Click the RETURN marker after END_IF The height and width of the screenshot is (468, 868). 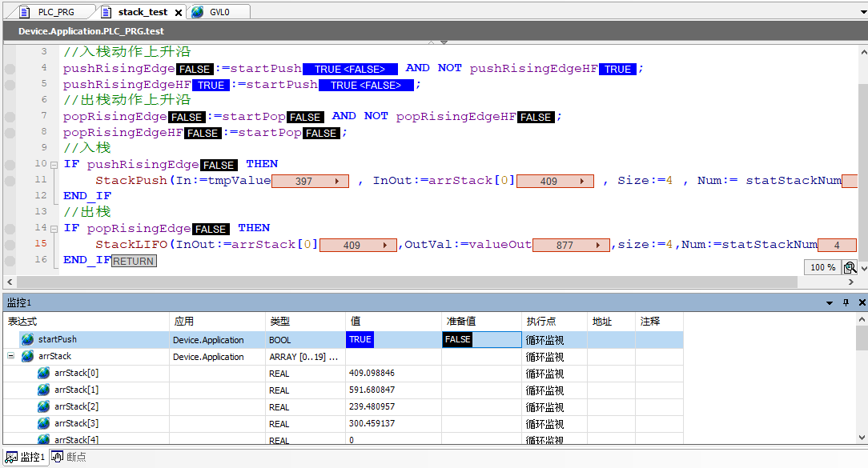134,261
